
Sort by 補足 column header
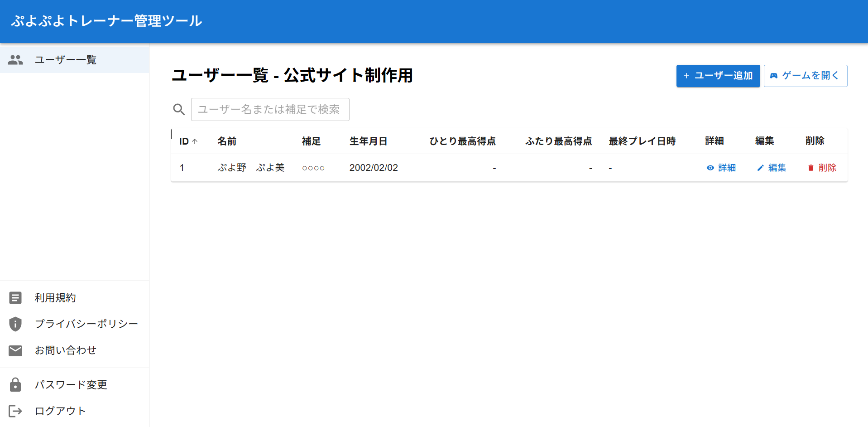pos(311,141)
